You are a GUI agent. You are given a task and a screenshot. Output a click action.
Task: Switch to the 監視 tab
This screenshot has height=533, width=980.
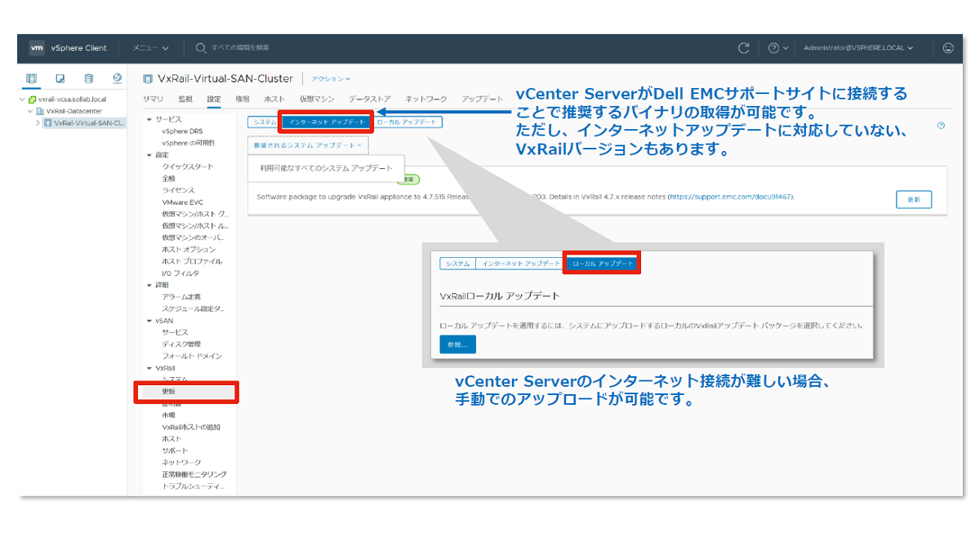click(x=185, y=99)
